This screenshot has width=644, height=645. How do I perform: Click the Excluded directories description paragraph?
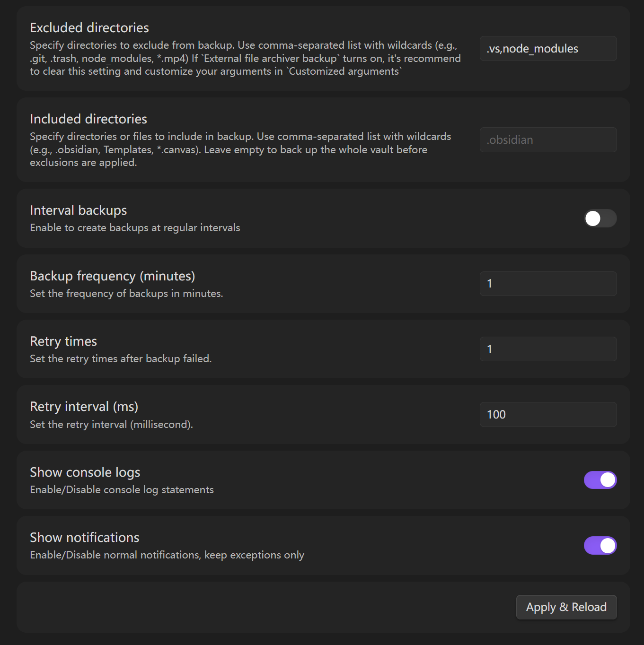[245, 58]
